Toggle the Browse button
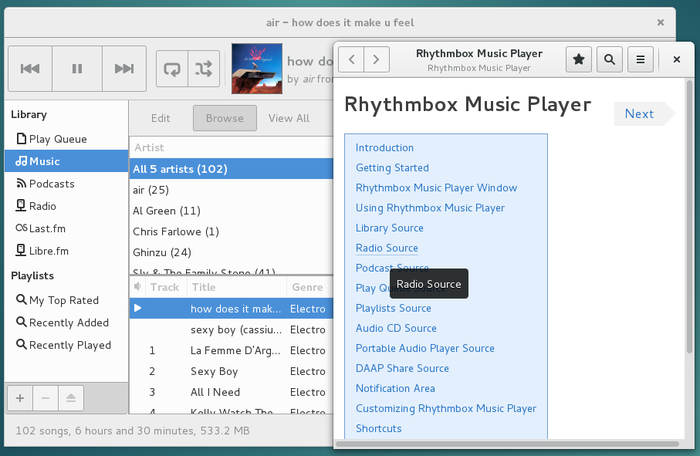This screenshot has height=456, width=700. pos(225,118)
